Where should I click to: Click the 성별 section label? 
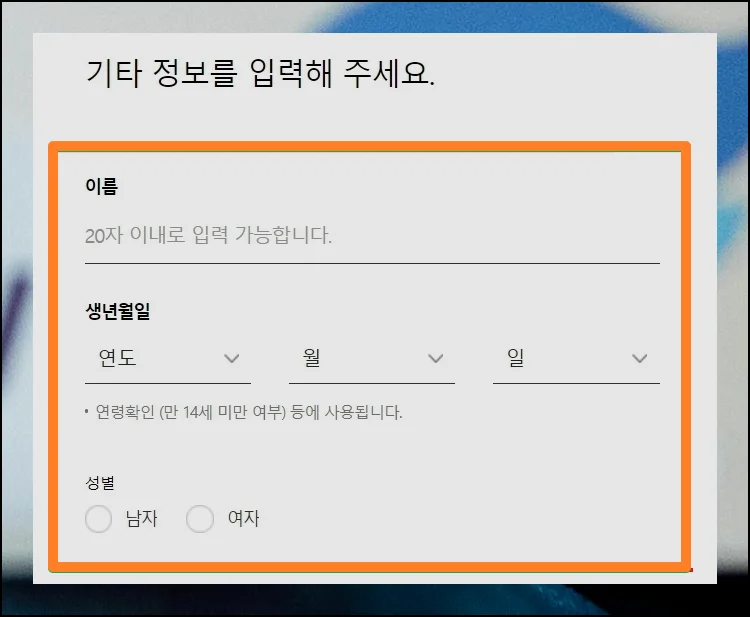click(x=100, y=483)
